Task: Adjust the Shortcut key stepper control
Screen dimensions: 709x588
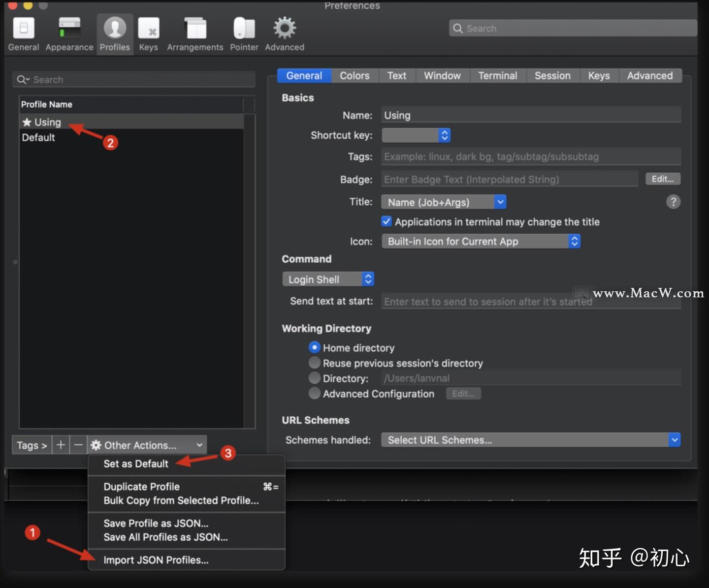Action: [x=444, y=135]
